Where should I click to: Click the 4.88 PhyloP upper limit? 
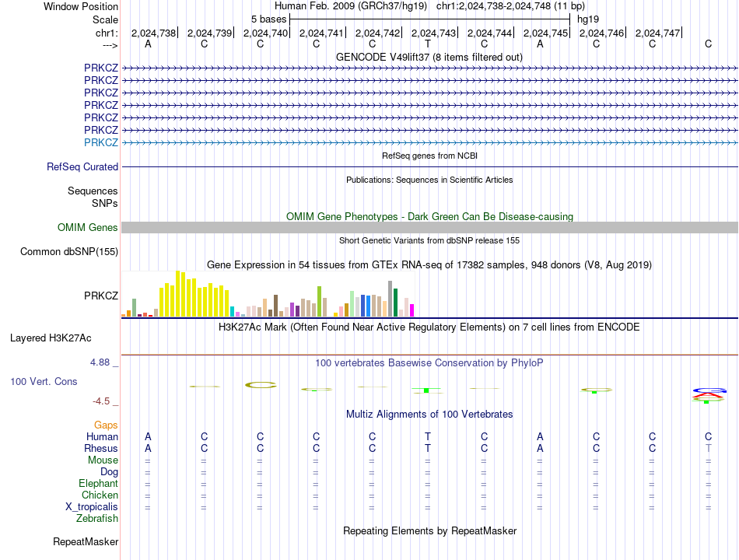coord(100,362)
